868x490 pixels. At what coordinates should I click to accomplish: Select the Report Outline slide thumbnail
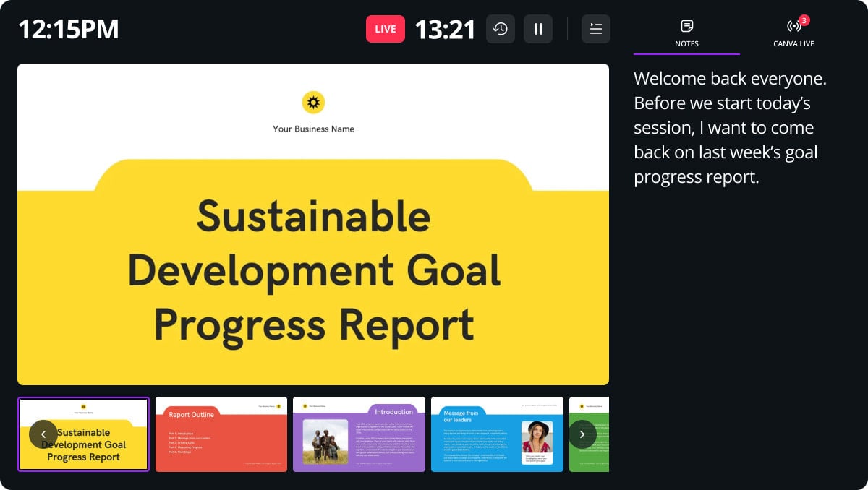click(x=221, y=434)
